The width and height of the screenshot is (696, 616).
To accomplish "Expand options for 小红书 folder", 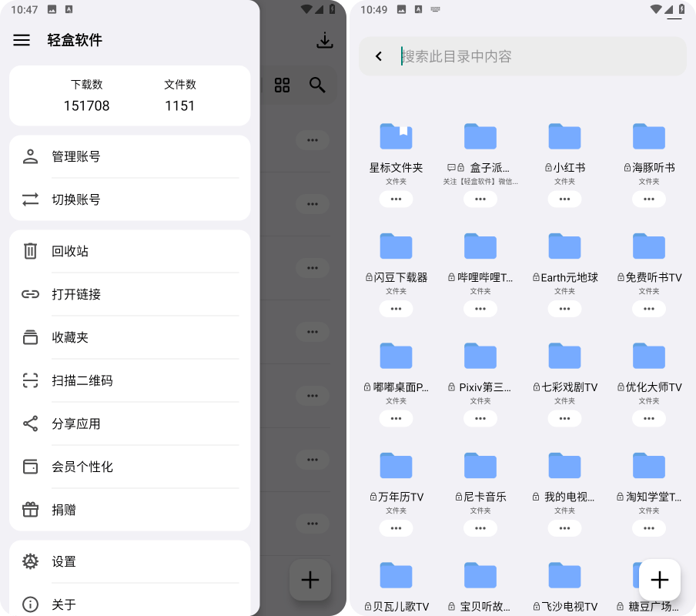I will pos(564,199).
